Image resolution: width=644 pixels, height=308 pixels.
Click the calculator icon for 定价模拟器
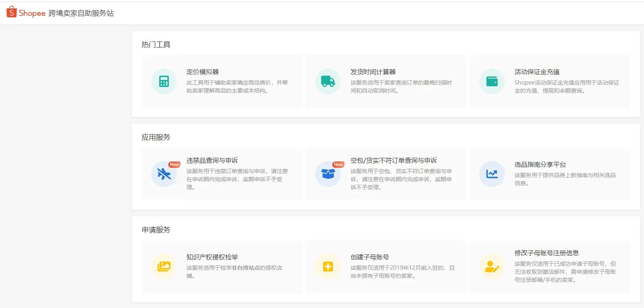(164, 81)
